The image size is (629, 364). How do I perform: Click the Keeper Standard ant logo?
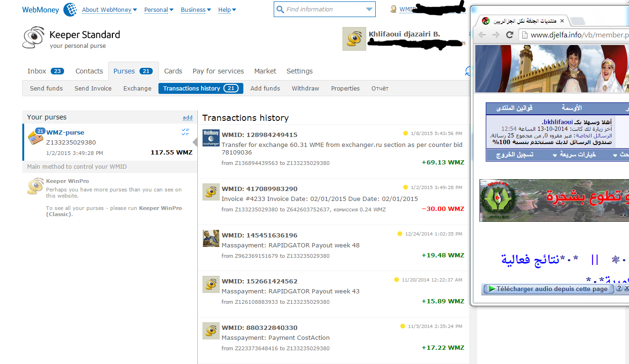click(x=33, y=37)
